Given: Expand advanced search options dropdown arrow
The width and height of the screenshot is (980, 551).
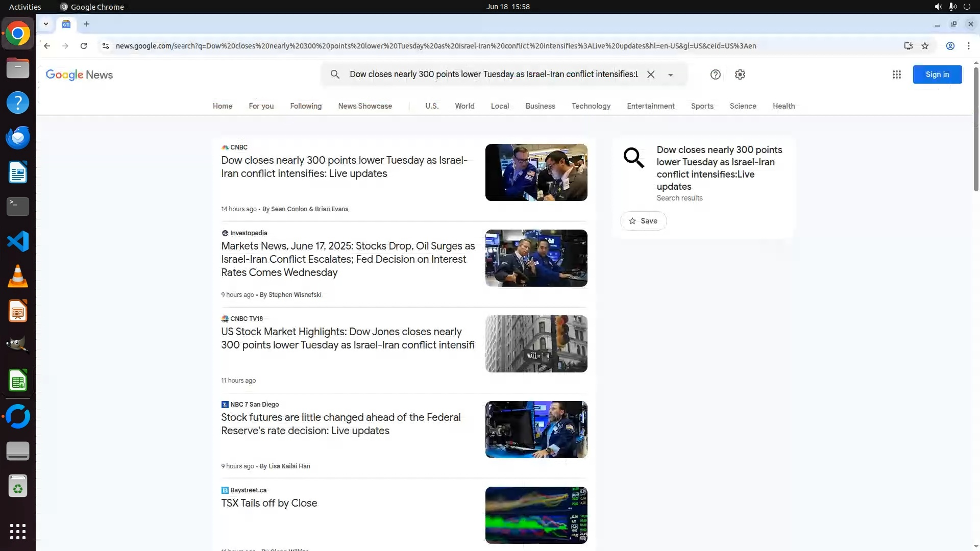Looking at the screenshot, I should 671,75.
